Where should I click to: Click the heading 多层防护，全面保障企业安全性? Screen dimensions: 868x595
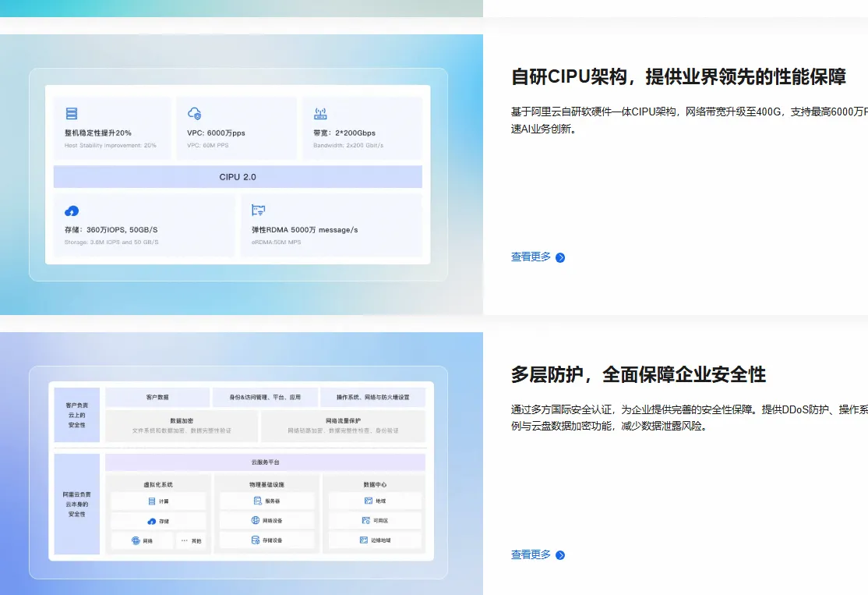pyautogui.click(x=638, y=374)
